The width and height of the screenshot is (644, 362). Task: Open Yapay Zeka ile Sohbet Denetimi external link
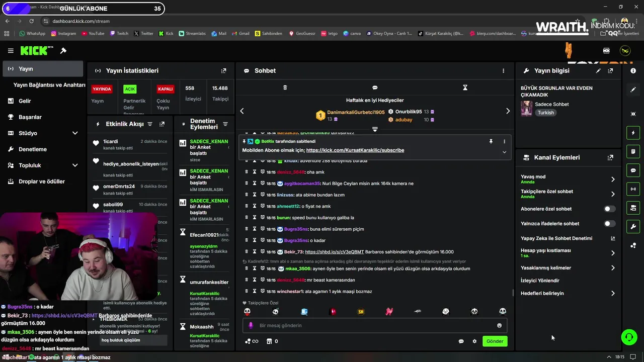tap(613, 238)
